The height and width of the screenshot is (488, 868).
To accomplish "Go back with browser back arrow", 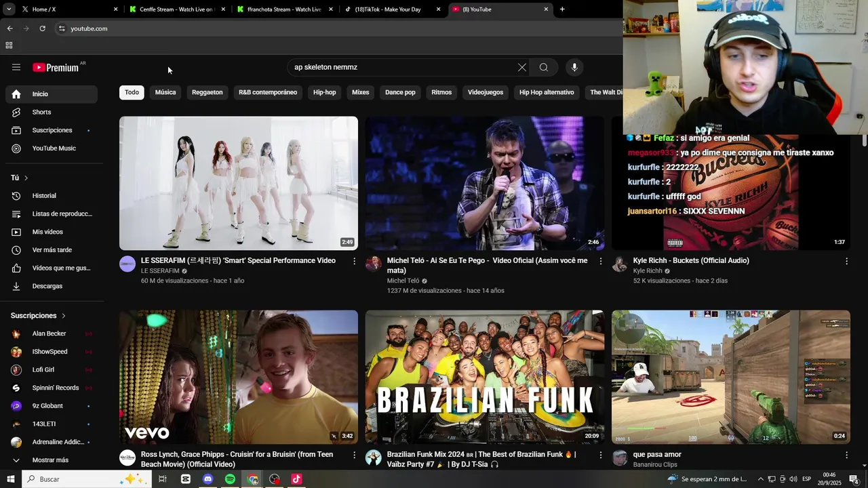I will (x=9, y=28).
